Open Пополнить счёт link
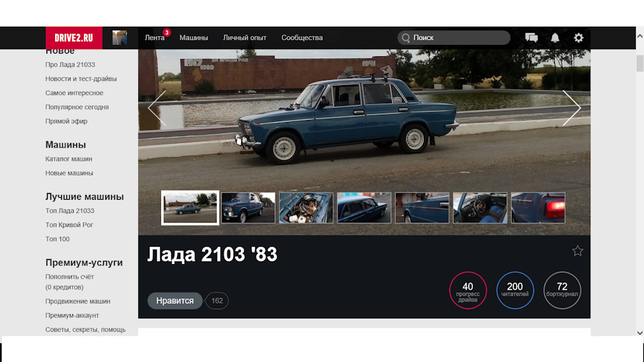The width and height of the screenshot is (644, 362). pyautogui.click(x=70, y=277)
